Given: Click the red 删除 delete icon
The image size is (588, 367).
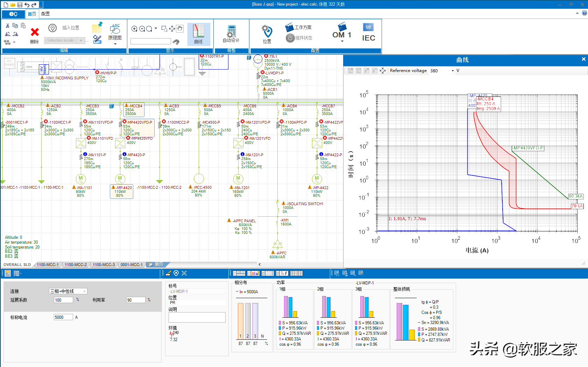Looking at the screenshot, I should (x=35, y=33).
